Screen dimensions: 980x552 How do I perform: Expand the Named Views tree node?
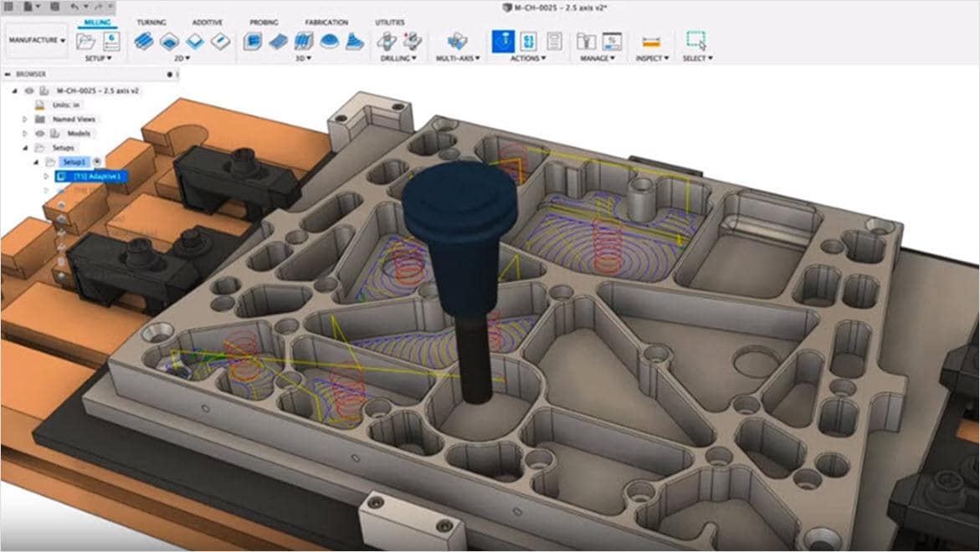tap(23, 118)
